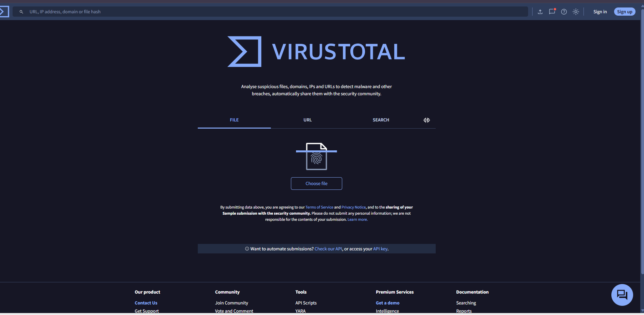Click the VirusTotal logo icon in the top-left corner
This screenshot has width=644, height=315.
(4, 12)
